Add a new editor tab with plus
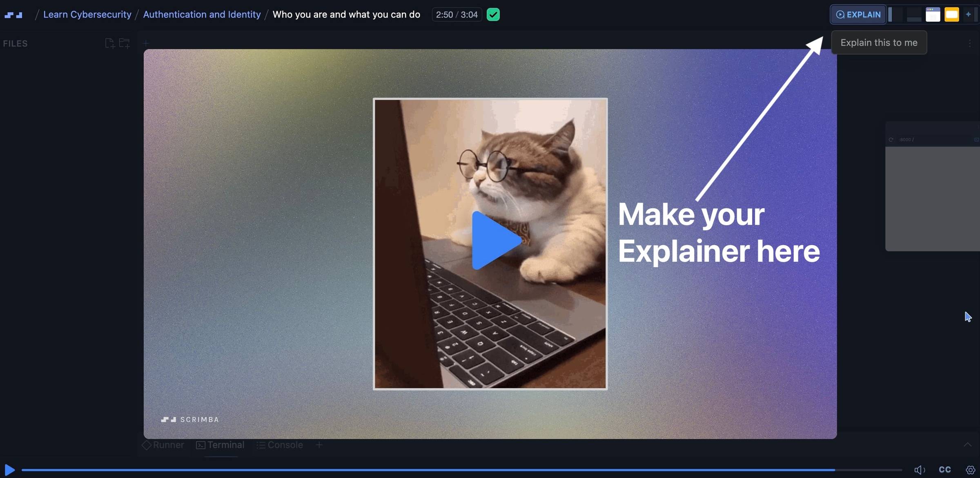Viewport: 980px width, 478px height. pyautogui.click(x=146, y=43)
